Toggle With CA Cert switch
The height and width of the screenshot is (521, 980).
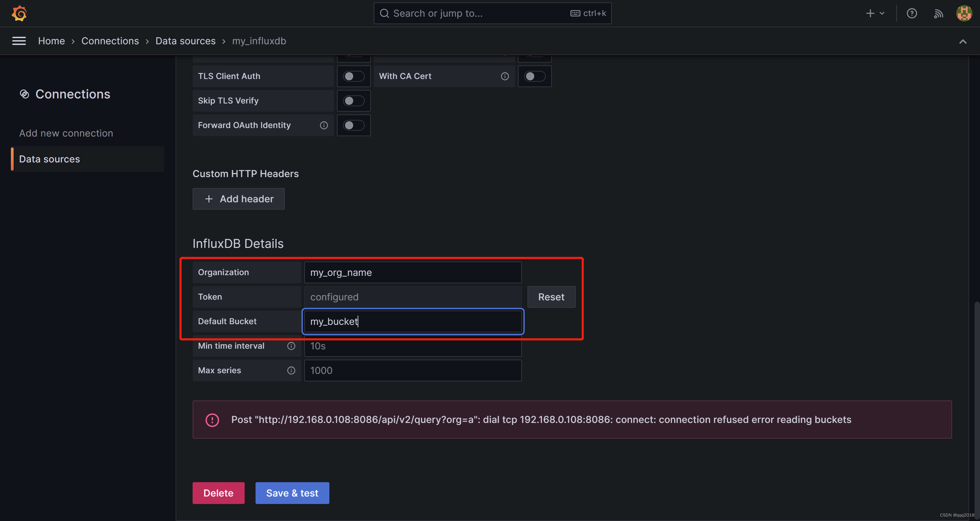click(x=535, y=76)
